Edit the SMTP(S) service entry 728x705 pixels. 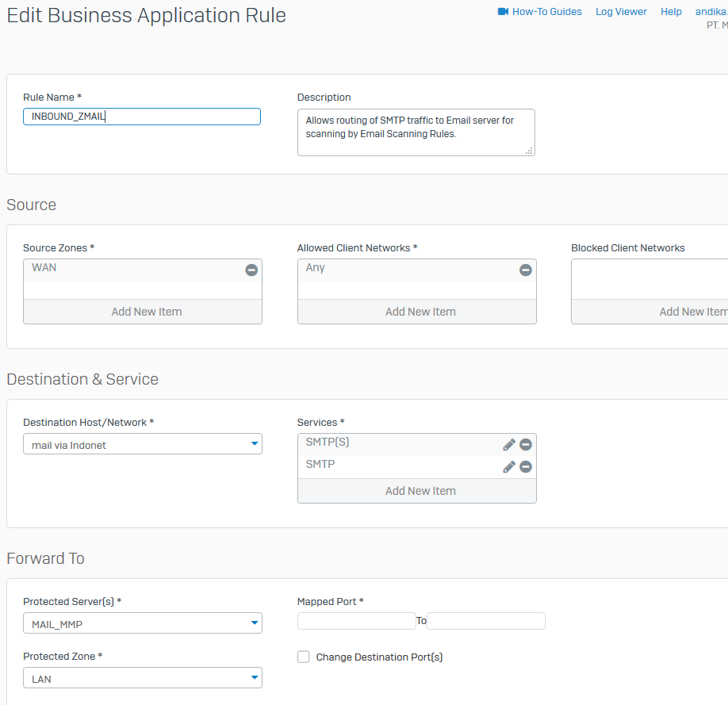509,445
